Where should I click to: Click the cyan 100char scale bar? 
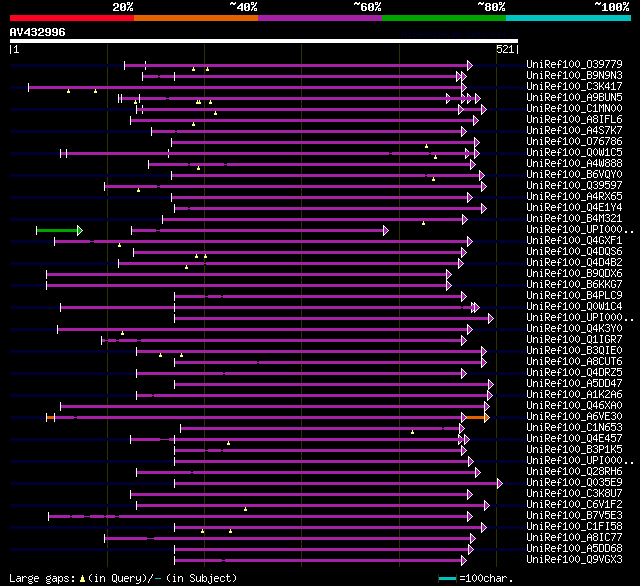click(x=447, y=578)
